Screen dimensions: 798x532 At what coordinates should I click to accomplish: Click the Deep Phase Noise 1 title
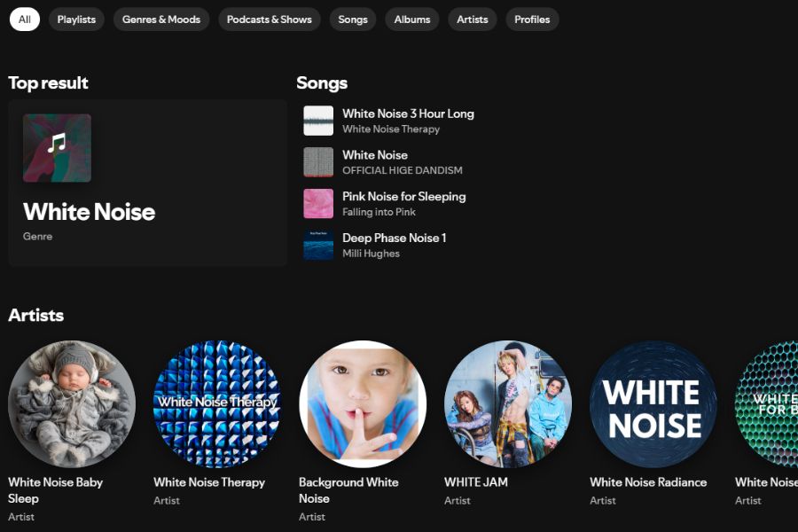coord(395,238)
